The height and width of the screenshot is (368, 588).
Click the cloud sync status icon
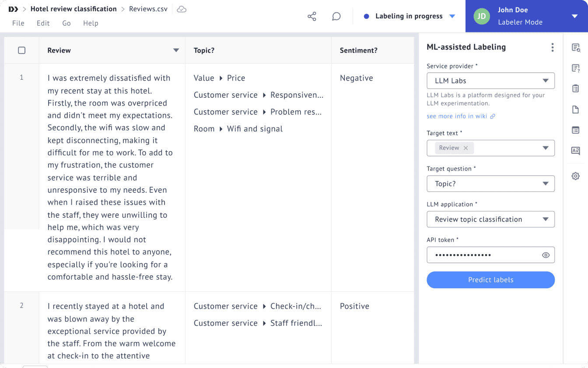(x=182, y=9)
